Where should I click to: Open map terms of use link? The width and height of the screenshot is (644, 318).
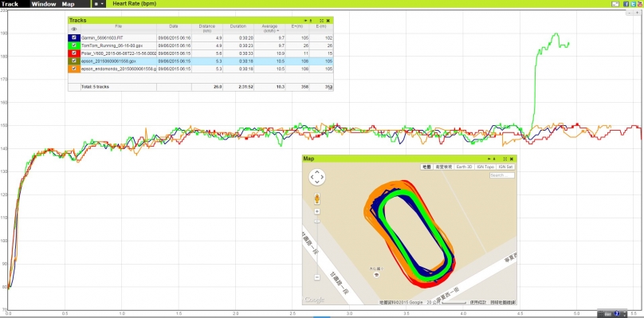pyautogui.click(x=478, y=302)
